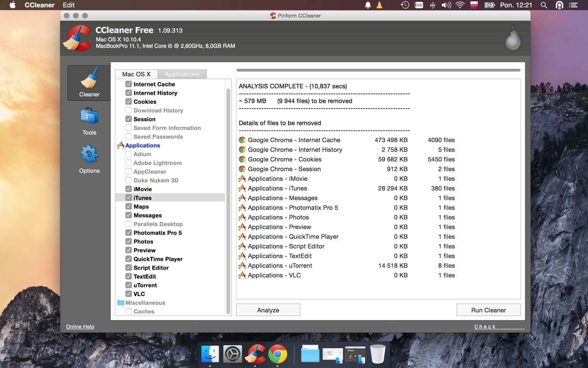588x368 pixels.
Task: Open Finder from the Dock
Action: click(210, 354)
